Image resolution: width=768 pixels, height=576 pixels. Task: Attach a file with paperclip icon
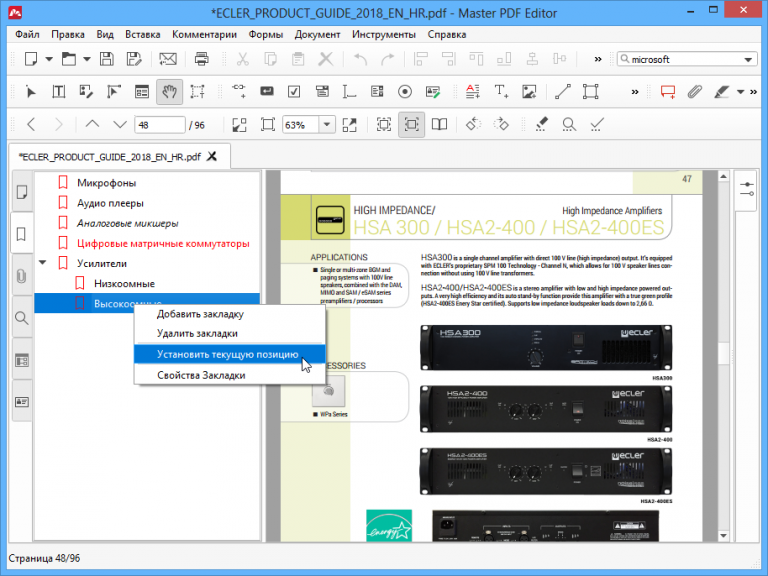pyautogui.click(x=694, y=92)
